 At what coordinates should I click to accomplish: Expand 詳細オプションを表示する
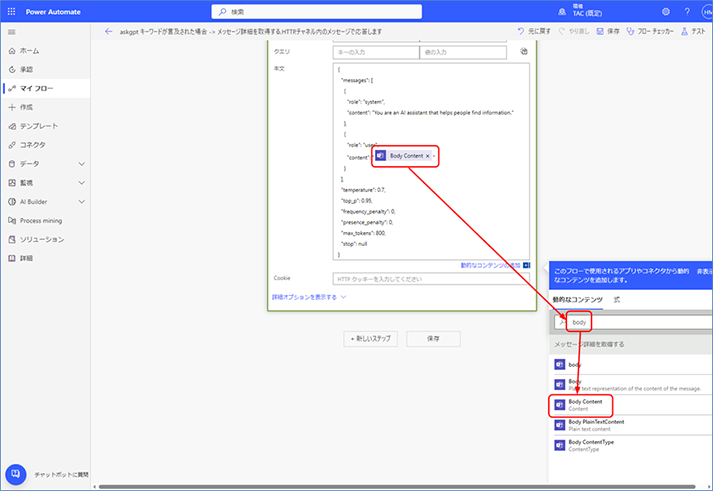pyautogui.click(x=309, y=297)
